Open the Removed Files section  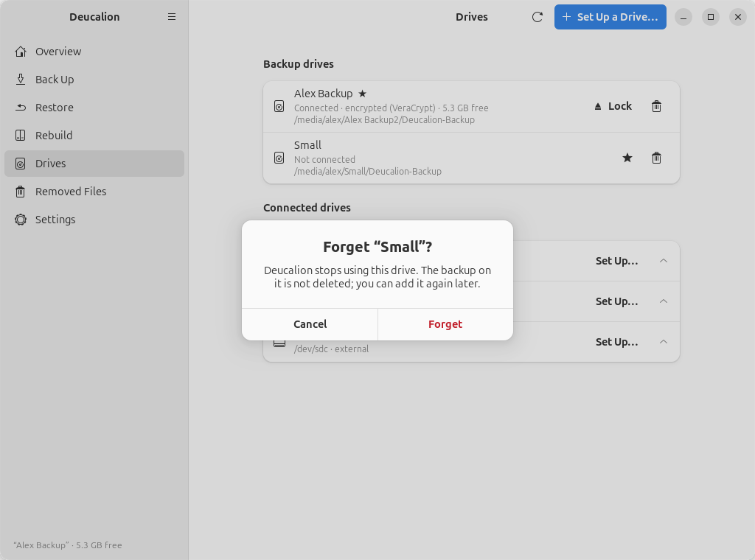point(94,192)
